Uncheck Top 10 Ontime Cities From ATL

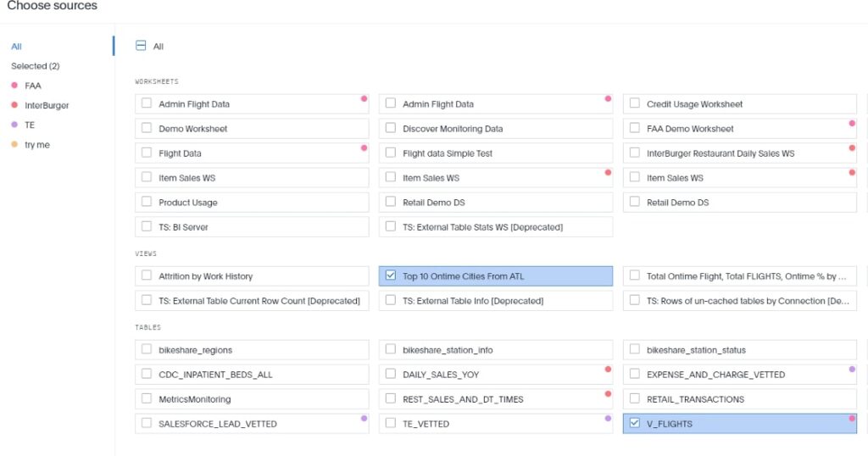click(x=391, y=276)
